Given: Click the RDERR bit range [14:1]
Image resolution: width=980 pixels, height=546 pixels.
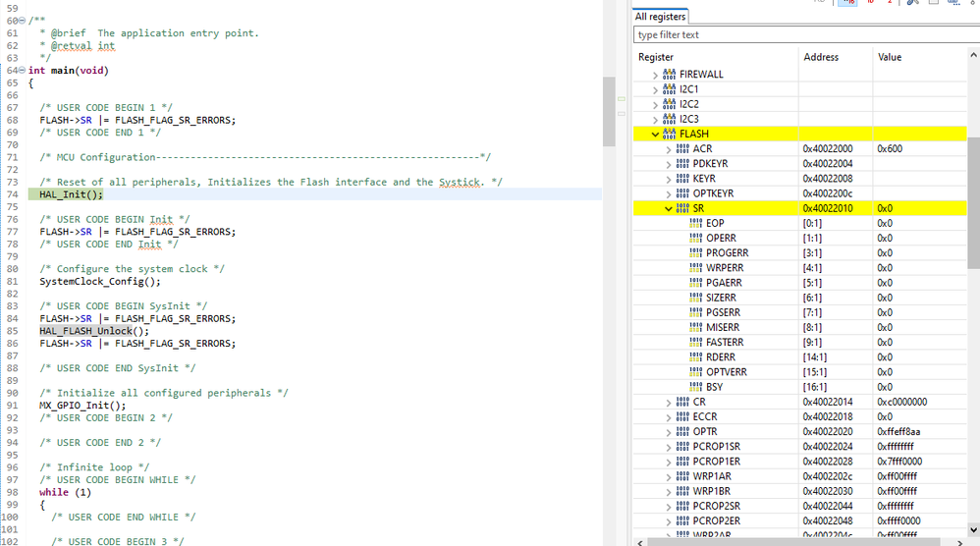Looking at the screenshot, I should [x=814, y=357].
